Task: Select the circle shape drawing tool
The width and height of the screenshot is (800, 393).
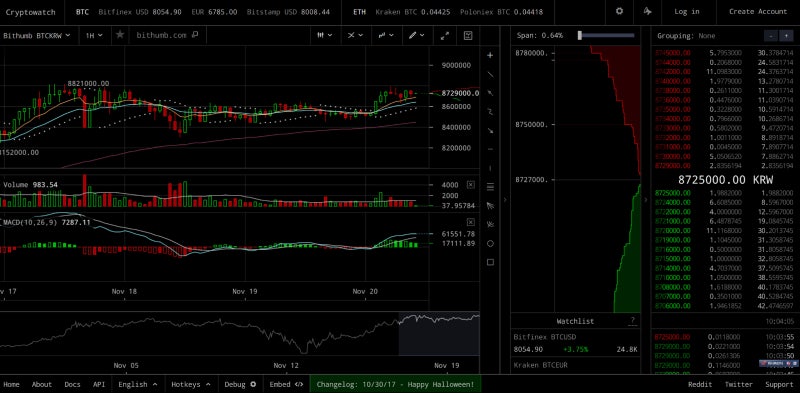Action: (x=490, y=243)
